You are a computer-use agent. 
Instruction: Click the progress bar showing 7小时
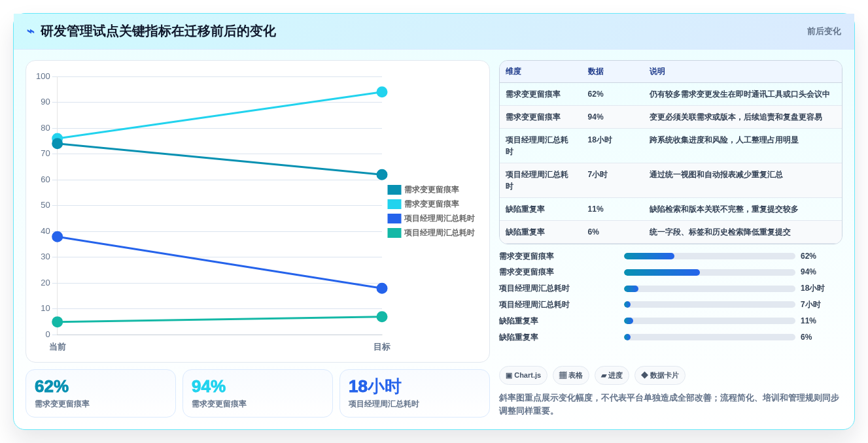click(710, 304)
